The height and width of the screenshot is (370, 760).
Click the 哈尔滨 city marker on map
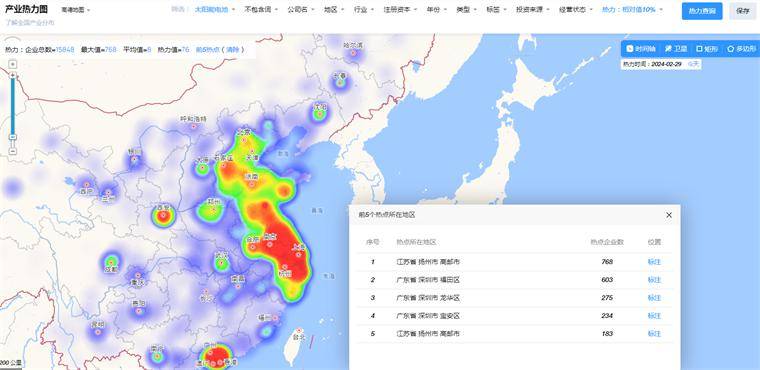click(x=353, y=52)
